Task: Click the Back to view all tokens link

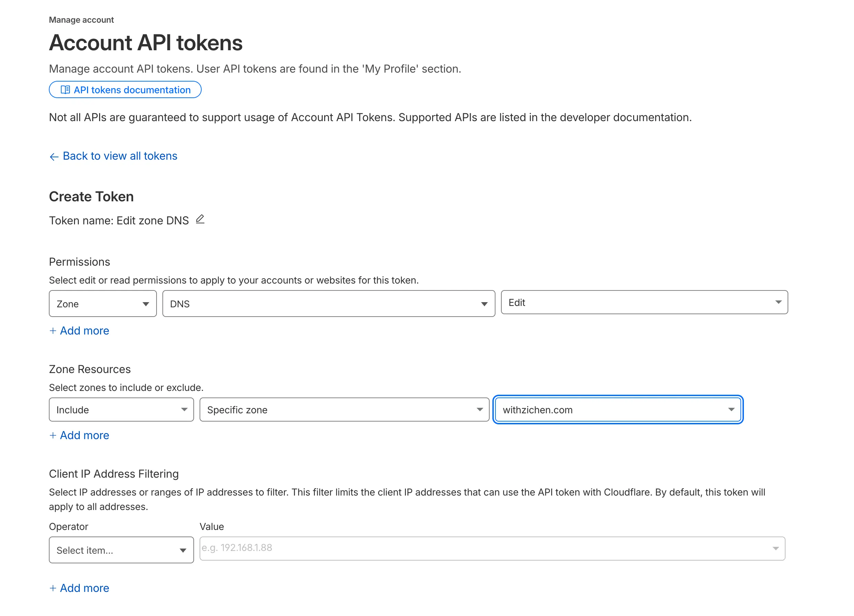Action: (x=120, y=156)
